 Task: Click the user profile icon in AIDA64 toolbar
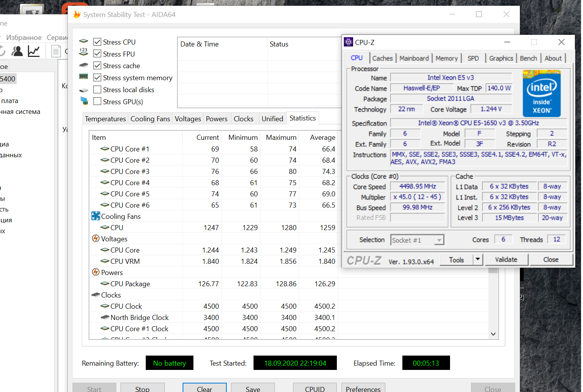tap(17, 51)
